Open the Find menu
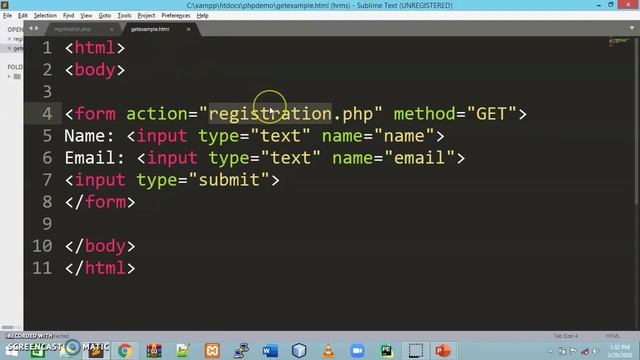This screenshot has height=360, width=640. click(69, 16)
